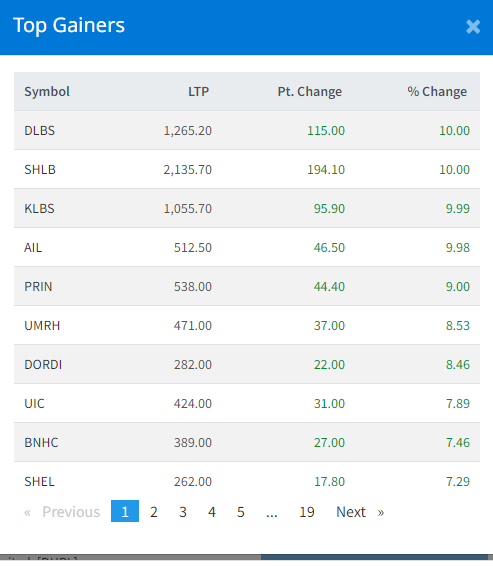Sort by LTP column header
The height and width of the screenshot is (567, 493).
(x=198, y=91)
